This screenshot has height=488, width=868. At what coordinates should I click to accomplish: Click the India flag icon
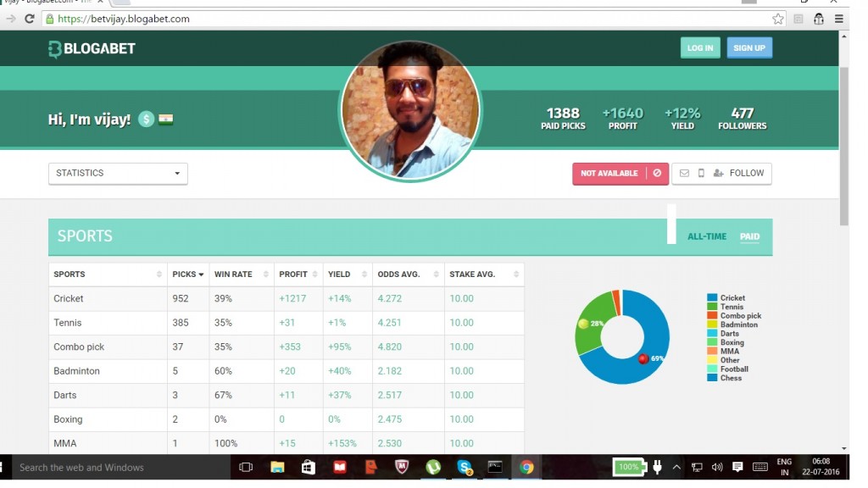pyautogui.click(x=165, y=119)
